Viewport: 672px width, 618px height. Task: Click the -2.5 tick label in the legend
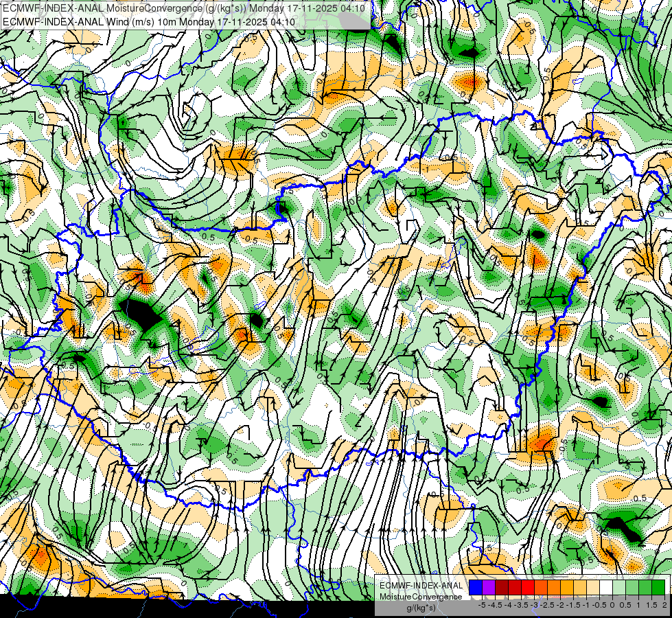point(547,605)
